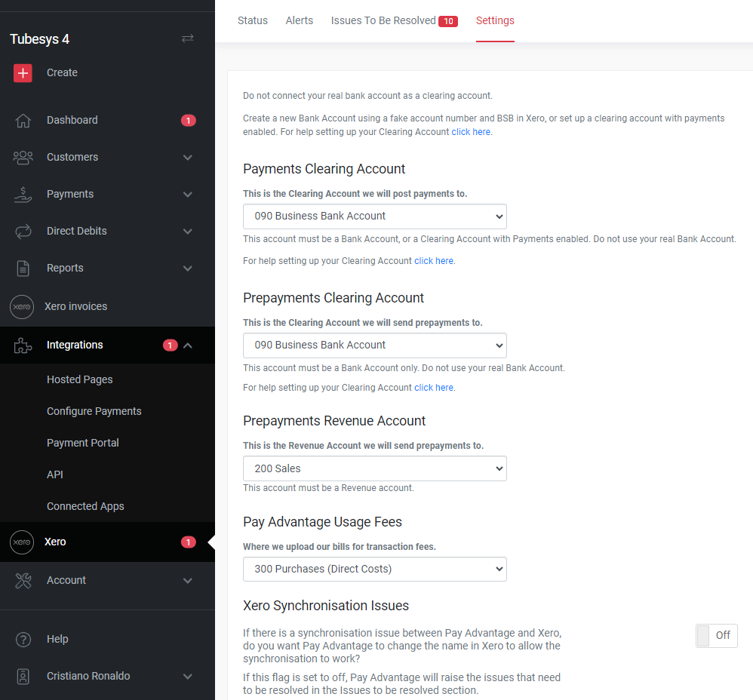Open Configure Payments from the sidebar
The height and width of the screenshot is (700, 753).
pos(94,410)
